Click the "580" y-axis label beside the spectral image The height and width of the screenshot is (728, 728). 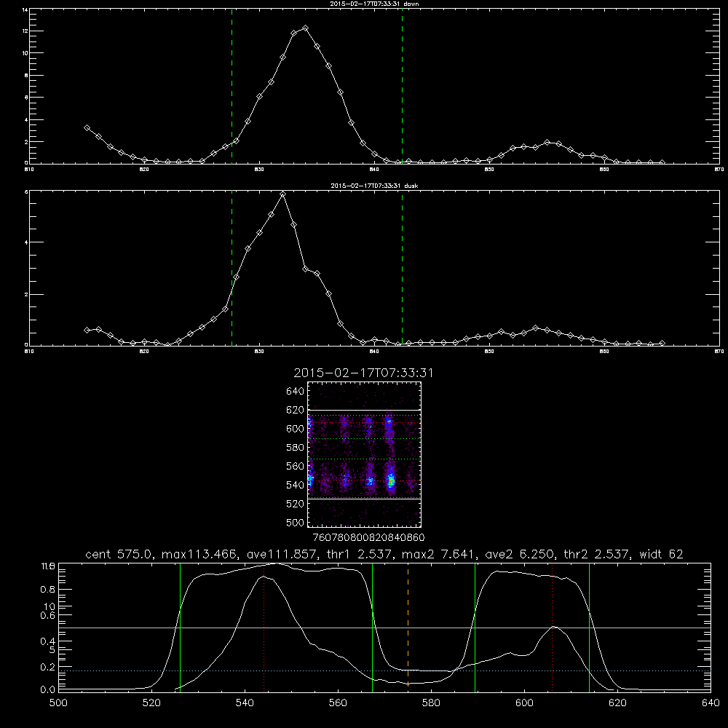click(296, 448)
